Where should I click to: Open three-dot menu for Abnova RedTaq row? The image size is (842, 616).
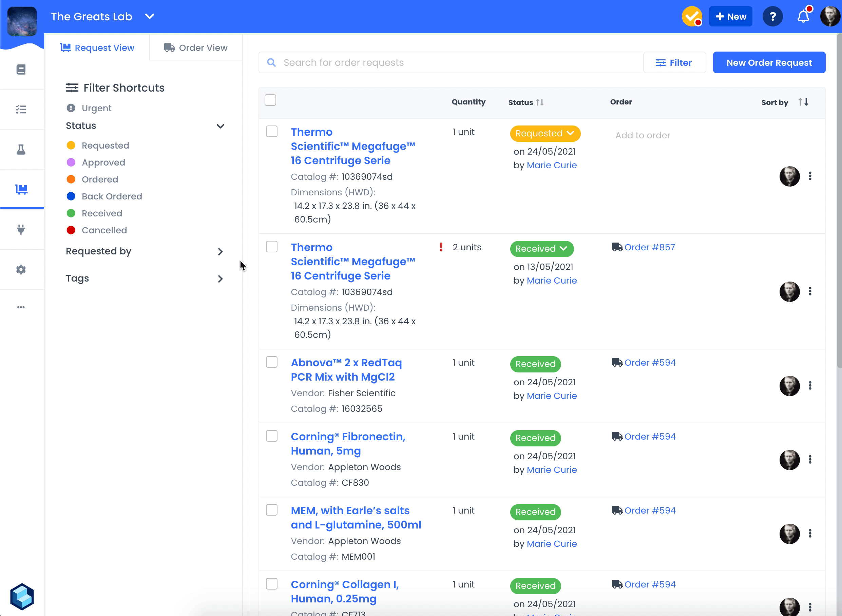810,386
